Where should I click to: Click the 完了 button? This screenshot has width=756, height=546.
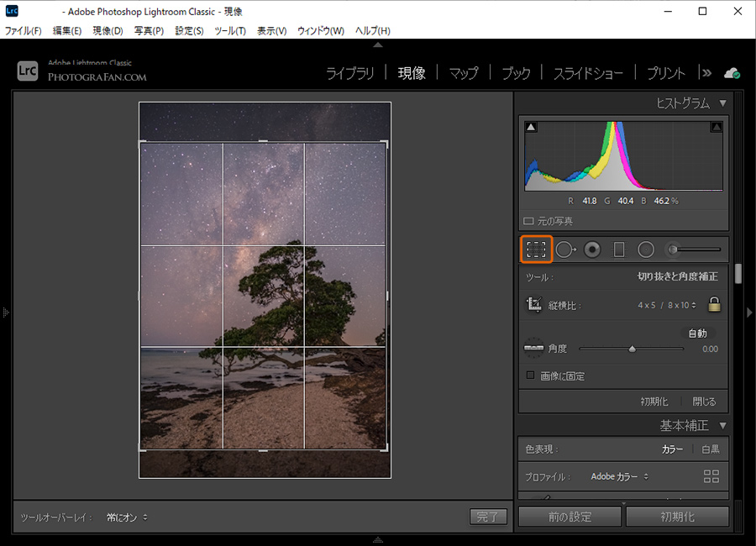coord(488,517)
